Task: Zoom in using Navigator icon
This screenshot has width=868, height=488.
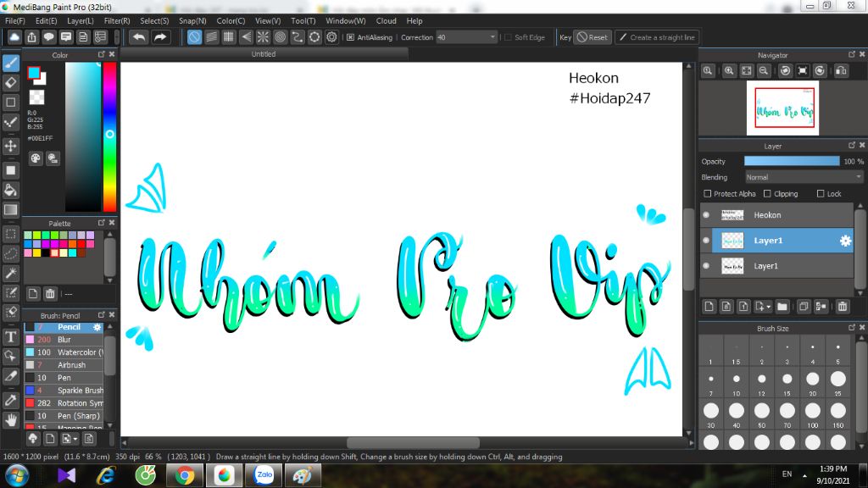Action: (729, 71)
